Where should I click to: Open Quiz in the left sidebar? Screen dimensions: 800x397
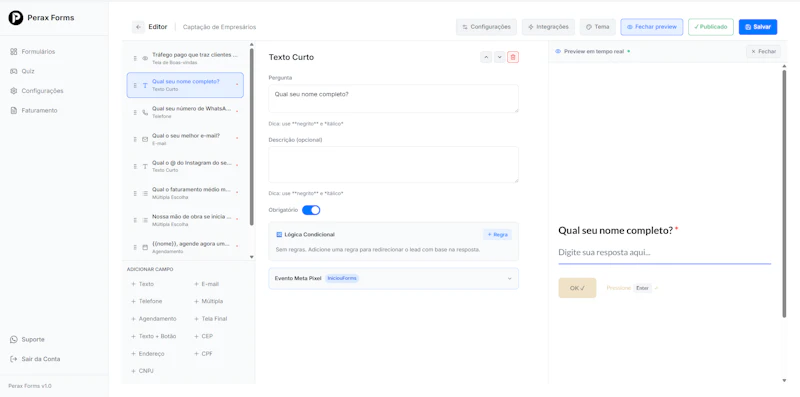coord(28,71)
